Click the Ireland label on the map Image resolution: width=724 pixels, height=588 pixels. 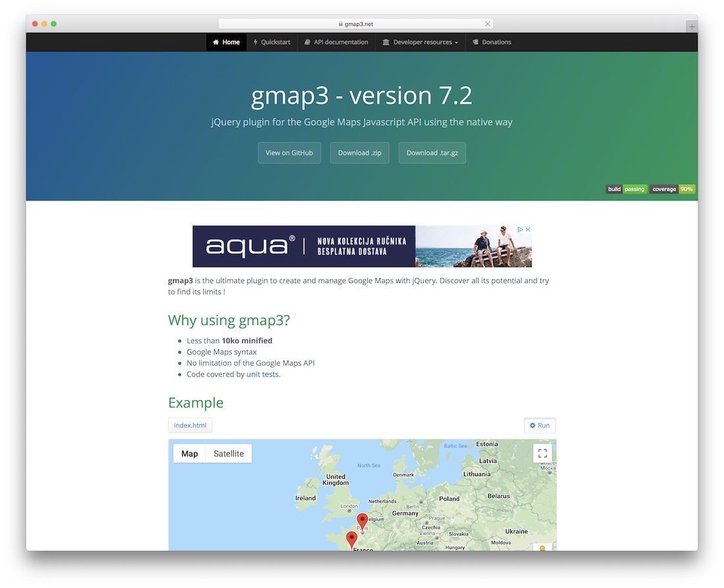[305, 498]
